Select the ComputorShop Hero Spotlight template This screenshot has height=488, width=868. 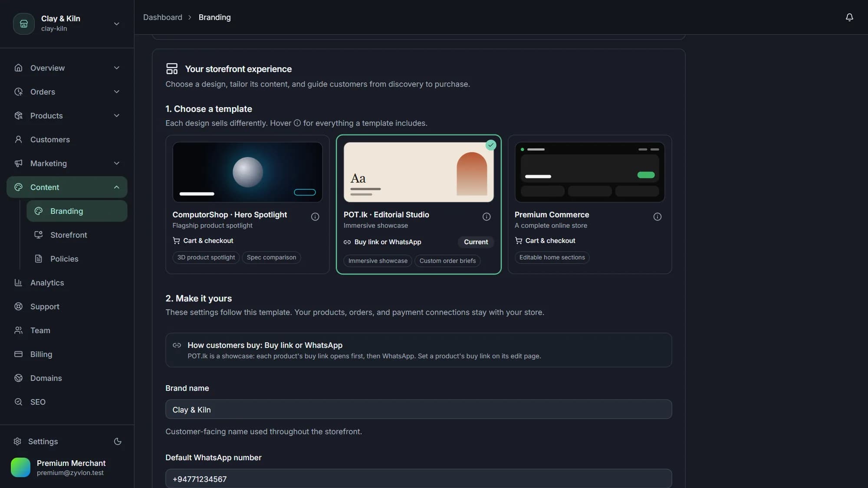click(x=247, y=204)
